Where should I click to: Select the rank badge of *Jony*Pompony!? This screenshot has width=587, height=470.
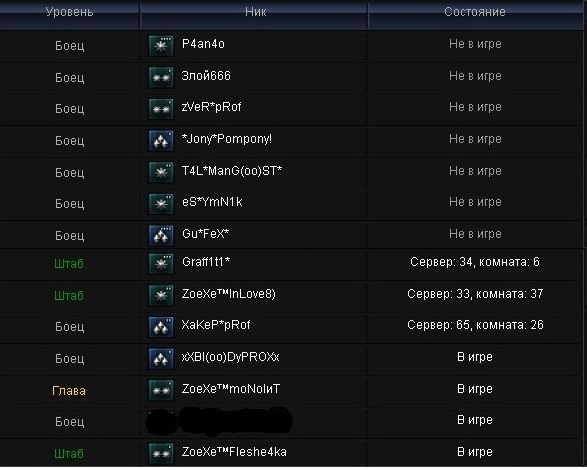(x=161, y=141)
